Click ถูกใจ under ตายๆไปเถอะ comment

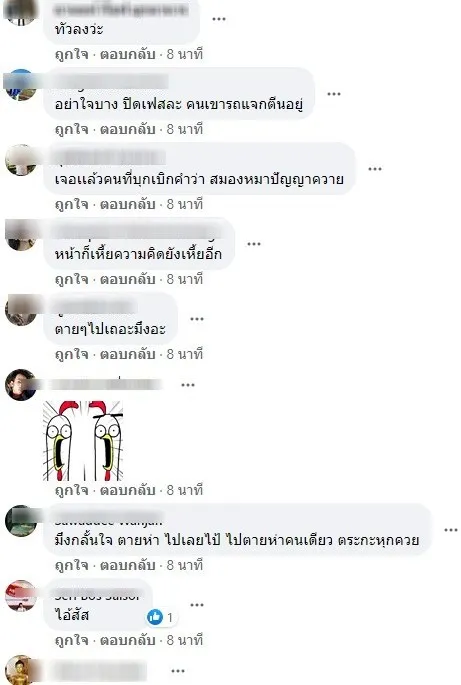[x=72, y=354]
